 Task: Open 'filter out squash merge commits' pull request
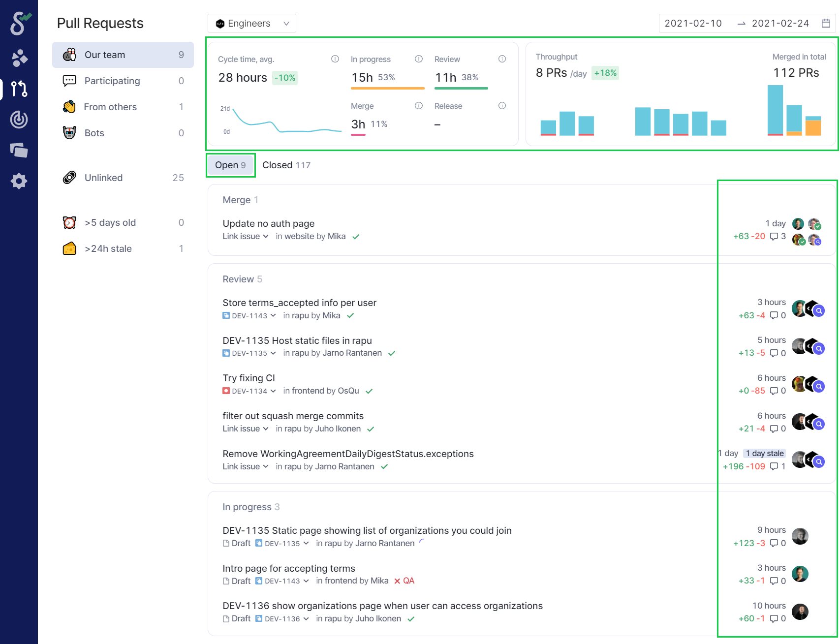(293, 416)
